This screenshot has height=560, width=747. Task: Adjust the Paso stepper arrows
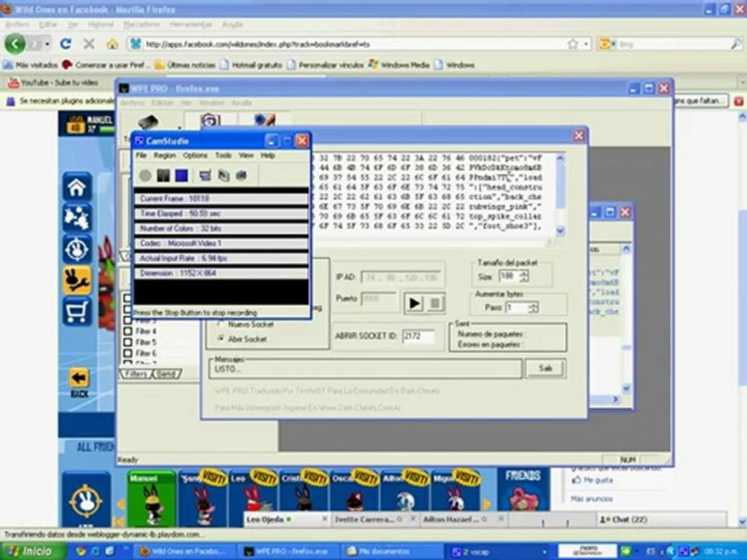coord(534,308)
